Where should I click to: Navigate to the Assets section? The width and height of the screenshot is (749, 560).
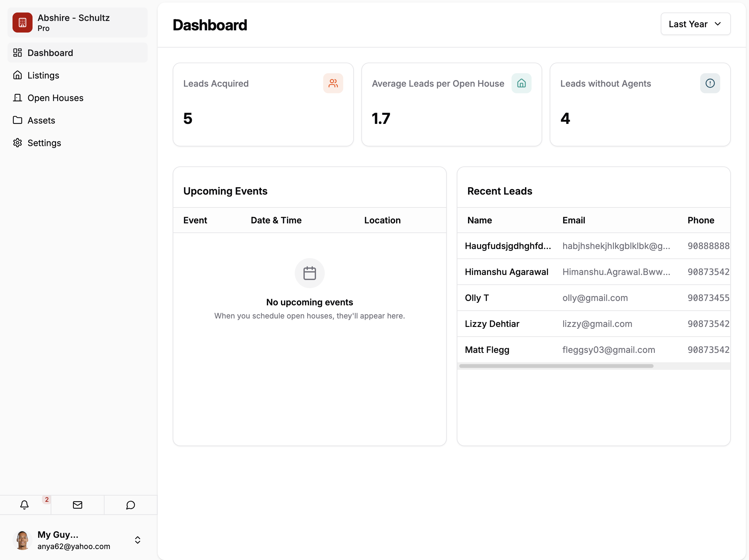point(41,120)
